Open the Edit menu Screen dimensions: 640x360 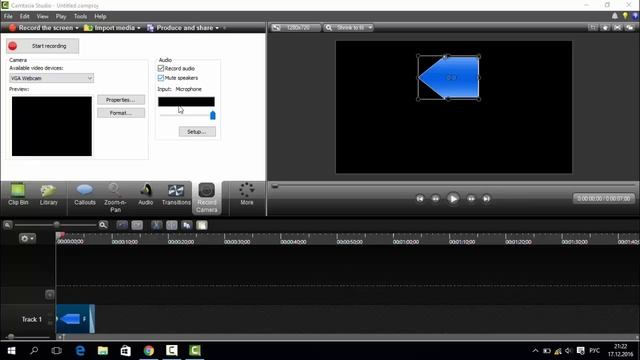24,16
